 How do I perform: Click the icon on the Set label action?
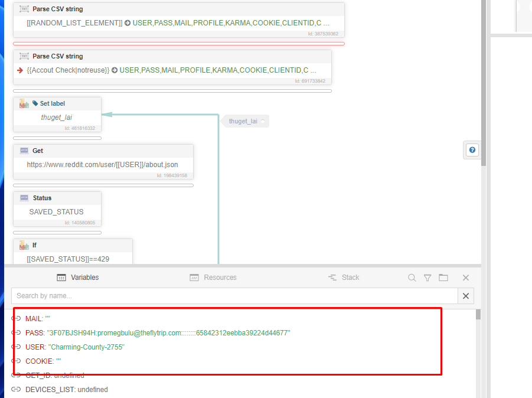click(x=24, y=103)
